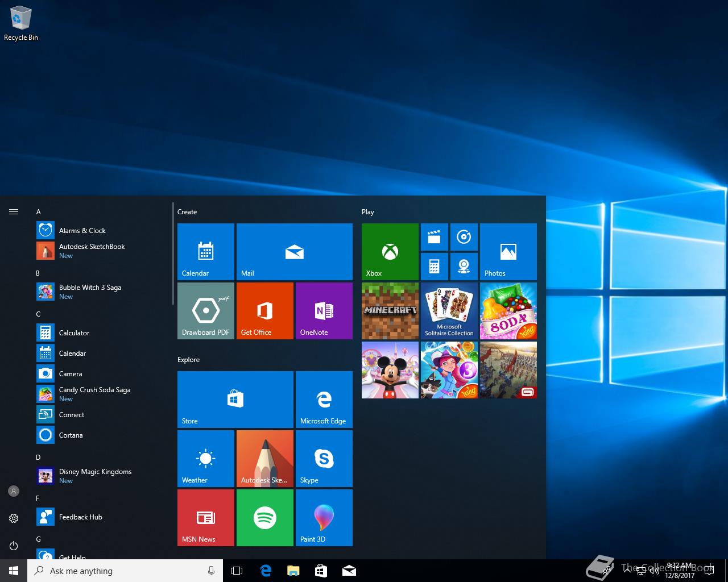Viewport: 728px width, 582px height.
Task: Open the Groove Music small tile
Action: click(x=464, y=237)
